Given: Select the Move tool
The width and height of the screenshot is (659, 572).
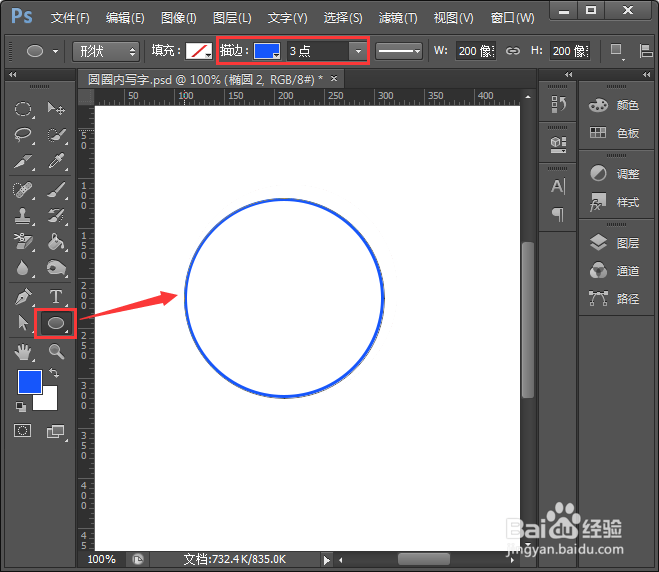Looking at the screenshot, I should (56, 109).
